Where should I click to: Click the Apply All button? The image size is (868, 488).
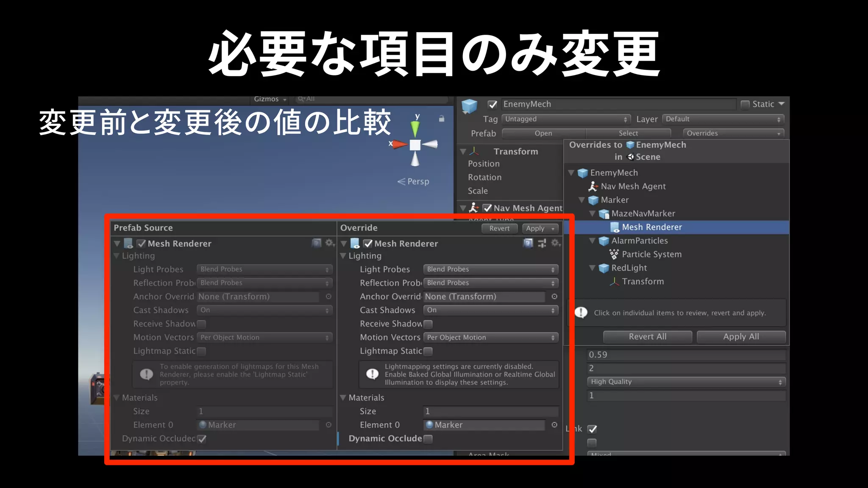point(741,337)
